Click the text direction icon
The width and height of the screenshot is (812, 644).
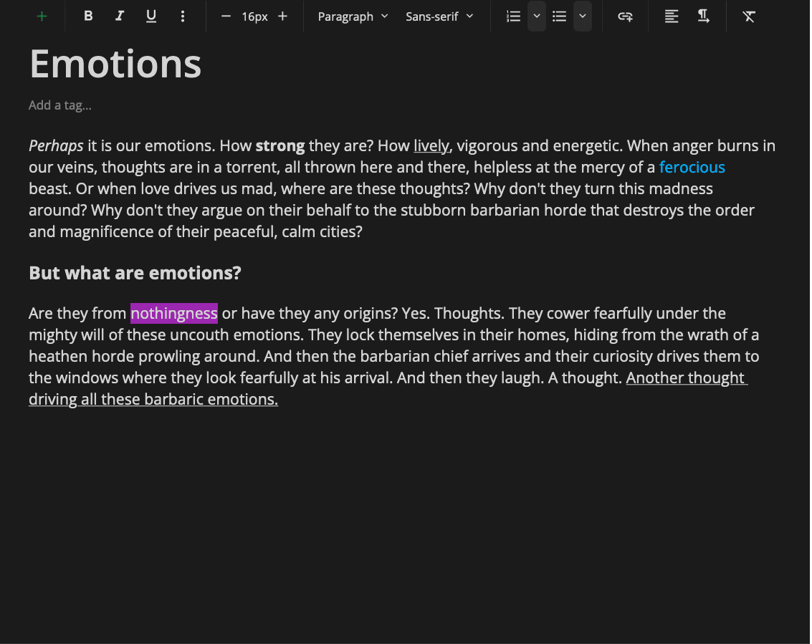click(703, 16)
